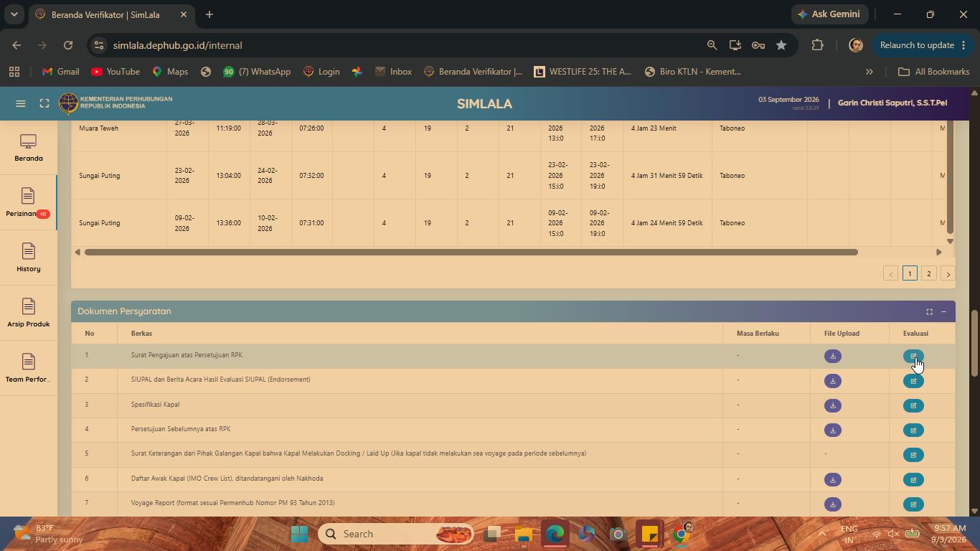Go to next page with arrow

pyautogui.click(x=948, y=273)
